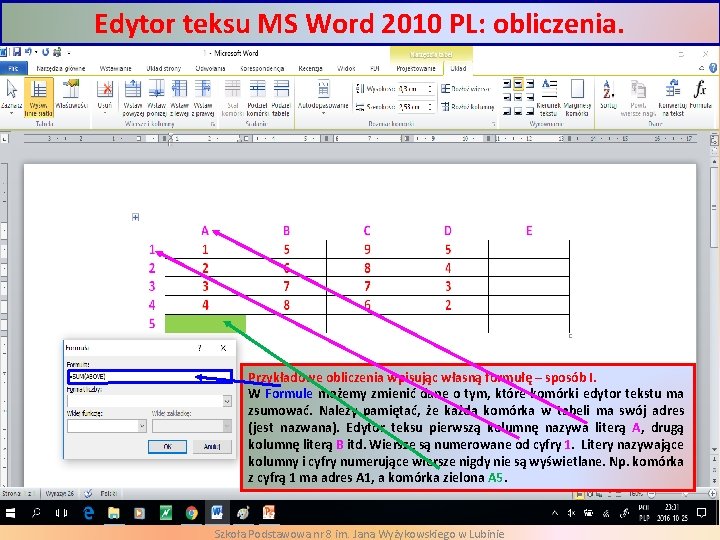Click Wstaw powyżej insert row above
The width and height of the screenshot is (720, 540).
[x=133, y=97]
